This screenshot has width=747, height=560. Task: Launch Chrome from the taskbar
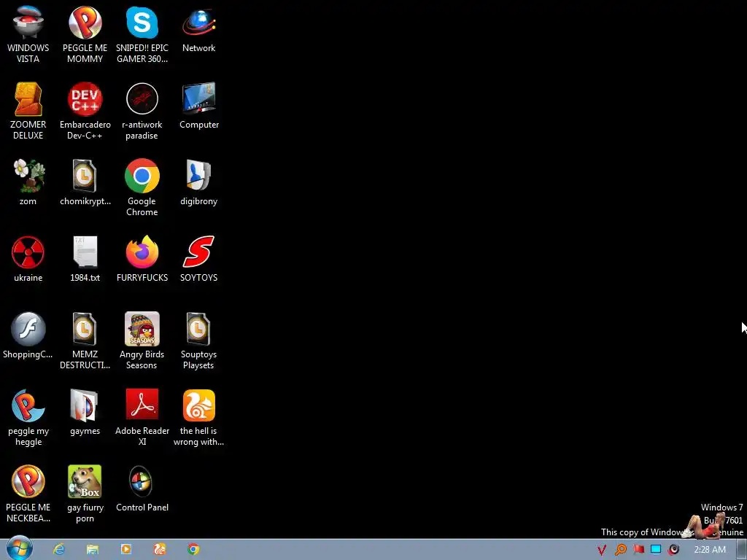(x=193, y=550)
